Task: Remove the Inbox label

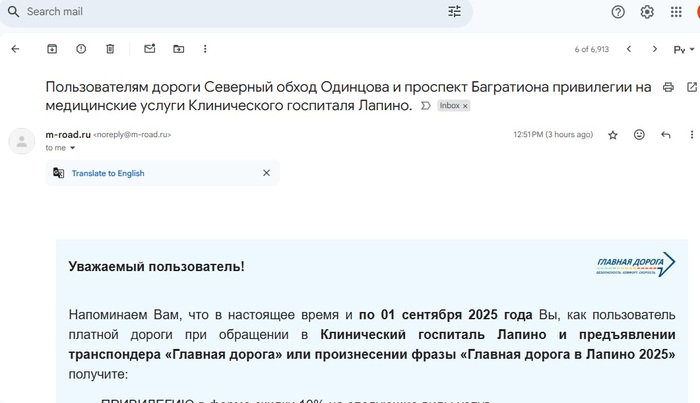Action: point(465,106)
